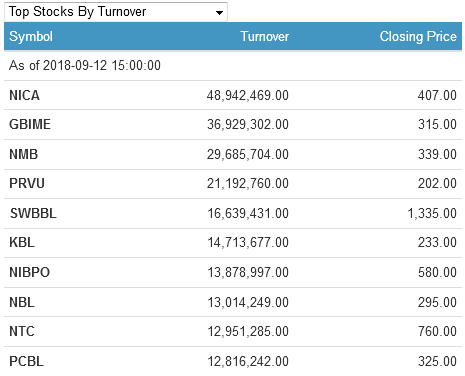Select the GBIME symbol
The height and width of the screenshot is (376, 465).
tap(30, 124)
